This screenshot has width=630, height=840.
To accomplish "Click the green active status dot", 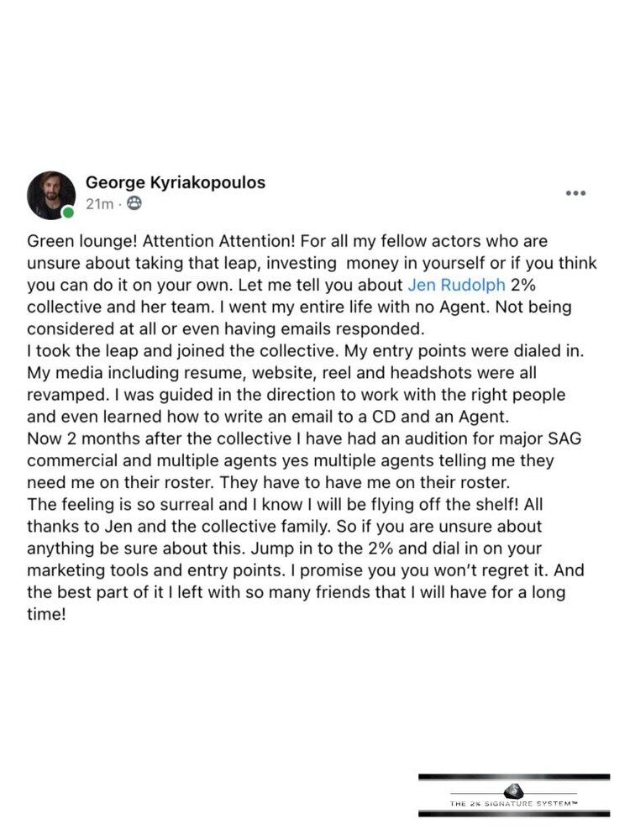I will tap(69, 213).
